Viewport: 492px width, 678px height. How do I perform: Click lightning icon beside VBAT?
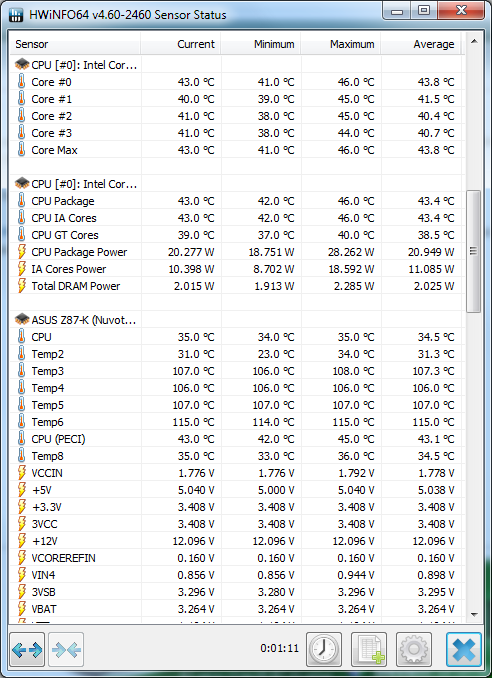[x=22, y=609]
